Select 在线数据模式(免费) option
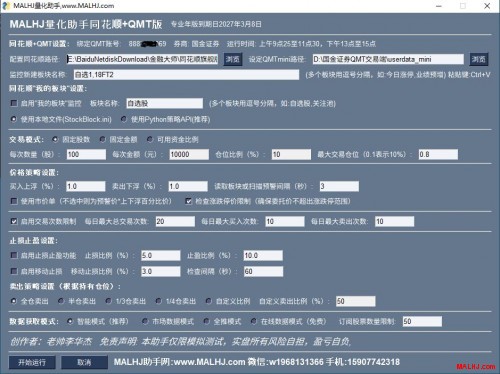The image size is (500, 374). (x=254, y=321)
